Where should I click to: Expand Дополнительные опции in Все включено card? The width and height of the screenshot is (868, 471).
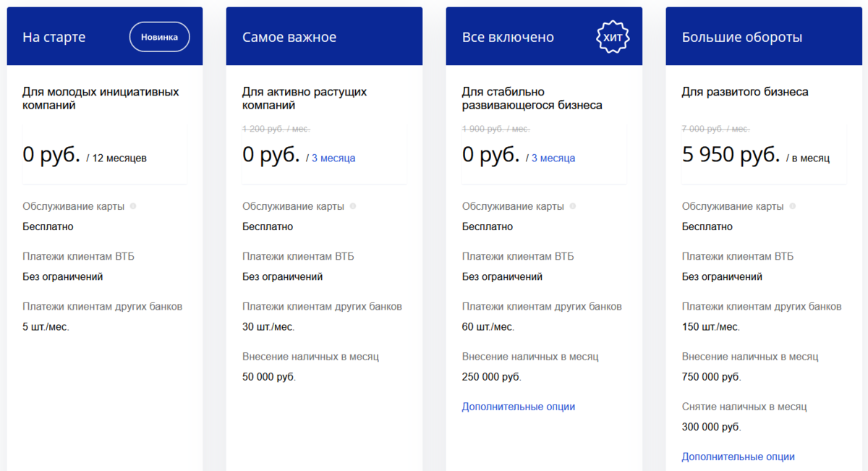tap(518, 407)
